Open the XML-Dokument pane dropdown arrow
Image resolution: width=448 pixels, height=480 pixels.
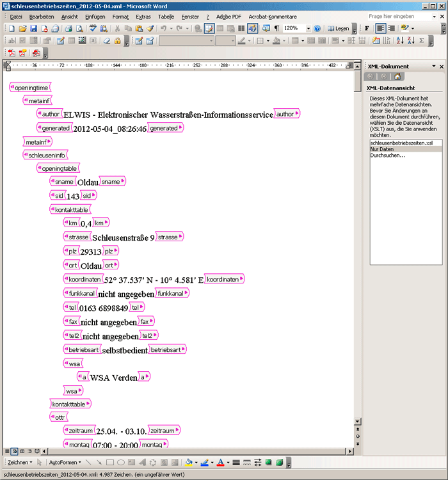click(434, 66)
